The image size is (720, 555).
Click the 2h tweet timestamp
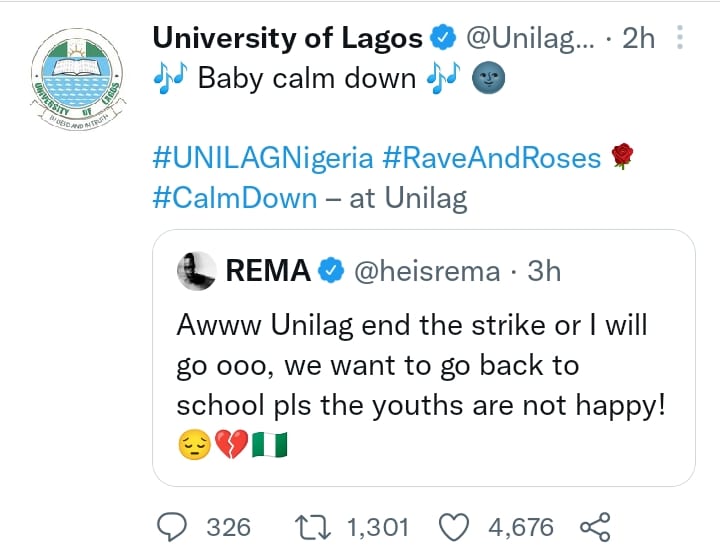coord(638,40)
